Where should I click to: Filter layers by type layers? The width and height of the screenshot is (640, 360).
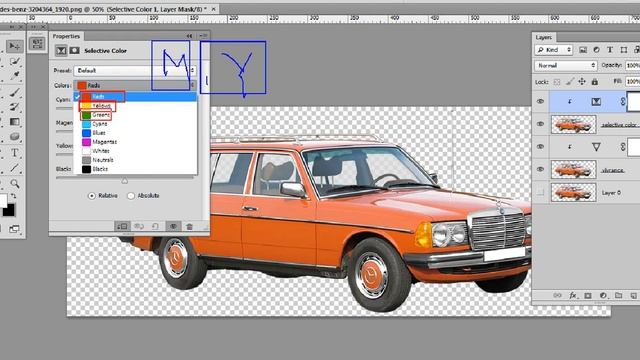(x=610, y=50)
